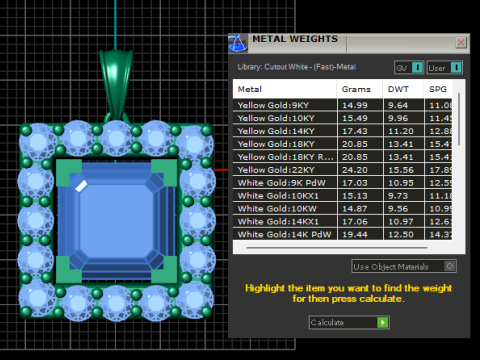Toggle the User library switch
Image resolution: width=480 pixels, height=360 pixels.
[x=445, y=68]
